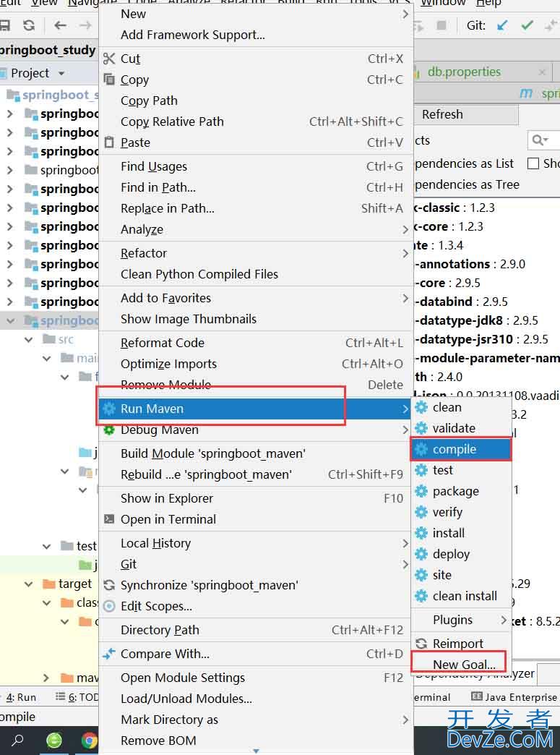Open the 6: TODO tool window
This screenshot has width=560, height=755.
coord(77,697)
